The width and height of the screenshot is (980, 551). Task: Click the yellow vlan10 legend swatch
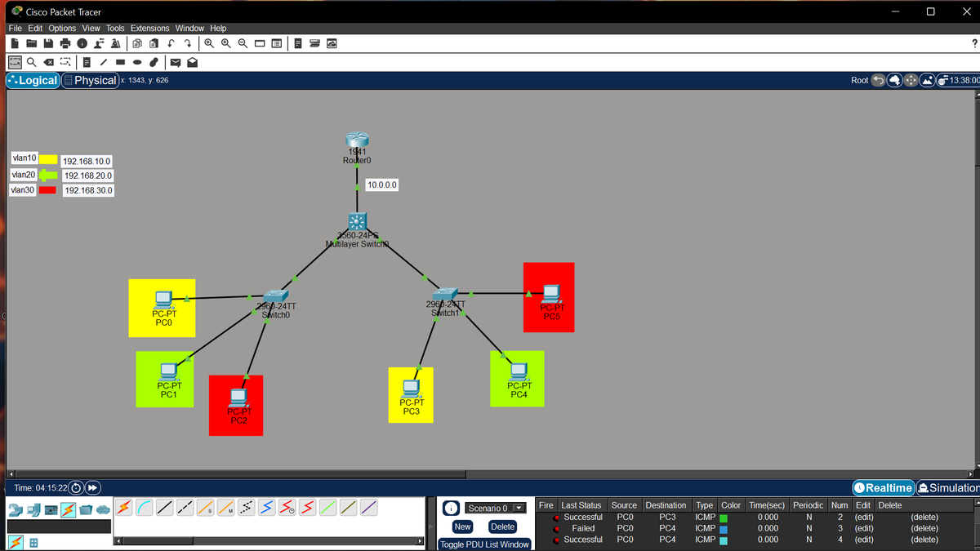pos(48,159)
